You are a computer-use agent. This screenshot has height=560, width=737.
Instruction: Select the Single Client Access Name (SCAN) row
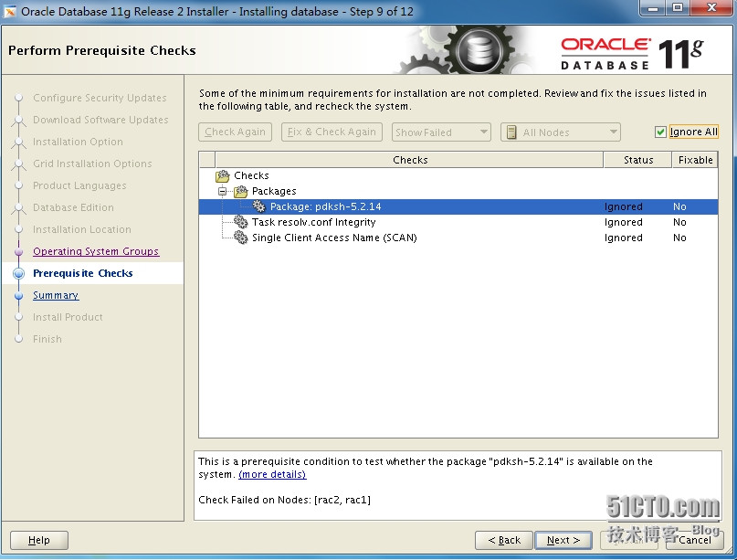coord(458,238)
